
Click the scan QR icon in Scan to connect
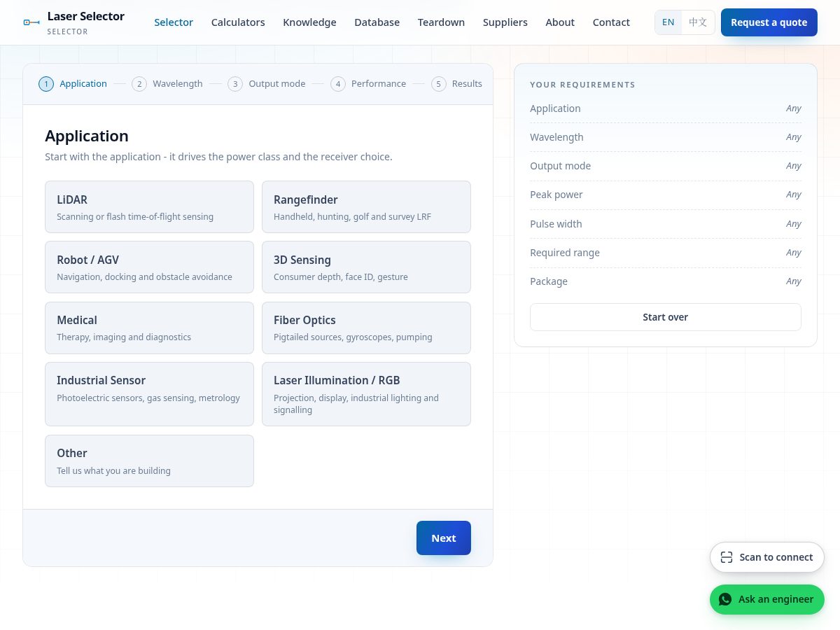(x=727, y=557)
